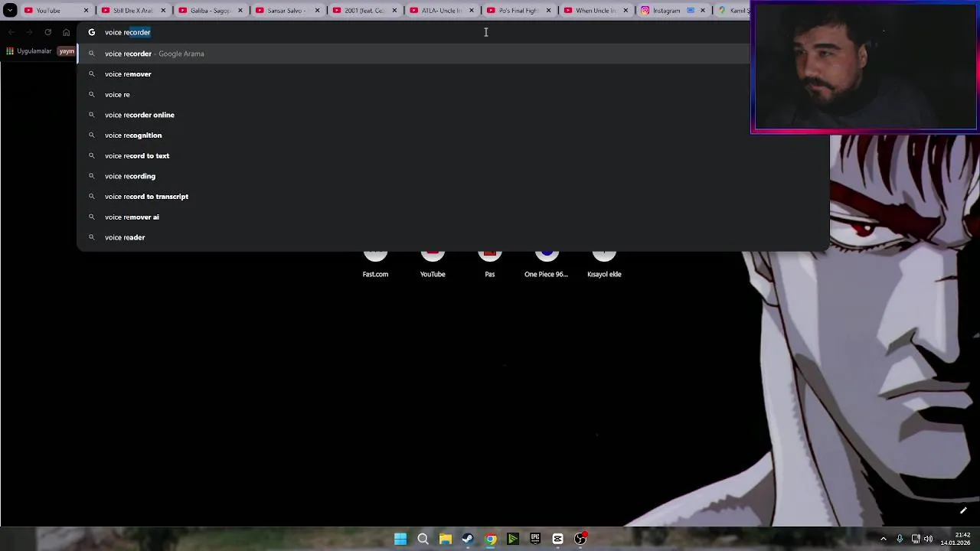
Task: Click the browser back arrow
Action: (x=11, y=32)
